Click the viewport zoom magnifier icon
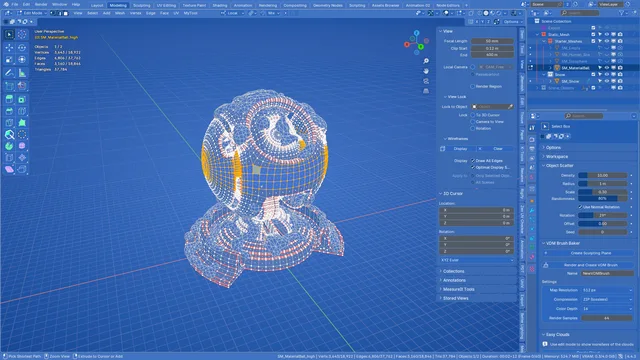 (426, 61)
